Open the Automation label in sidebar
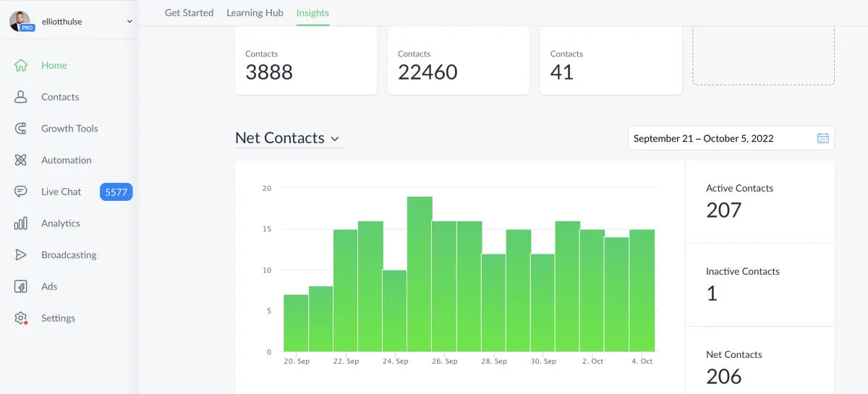 point(67,160)
